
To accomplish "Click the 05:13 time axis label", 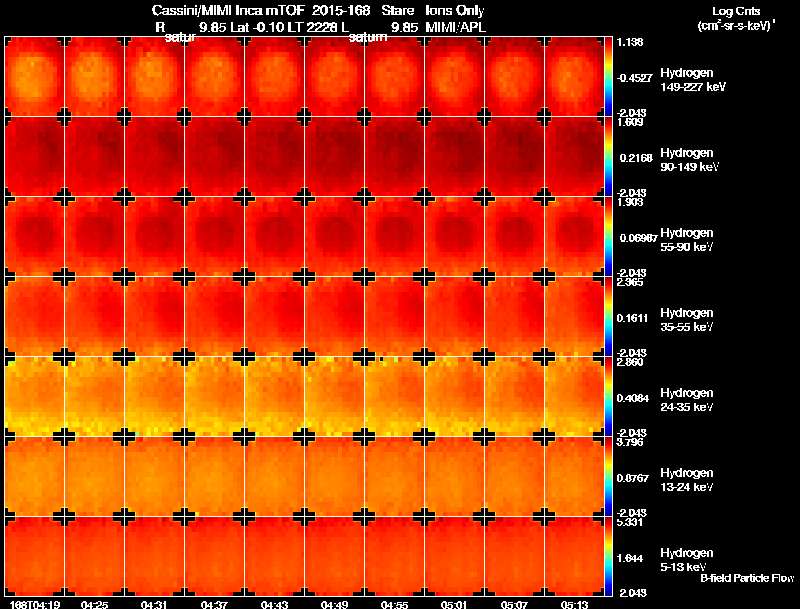I will pyautogui.click(x=574, y=605).
